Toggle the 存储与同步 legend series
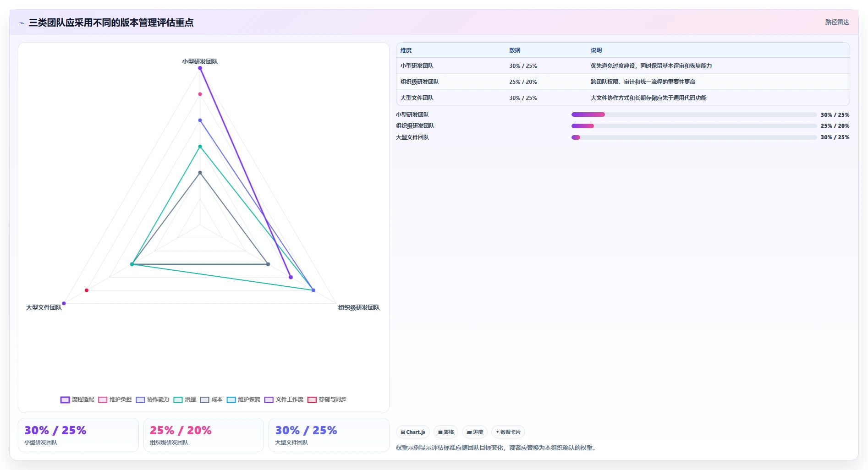The width and height of the screenshot is (868, 470). [327, 399]
